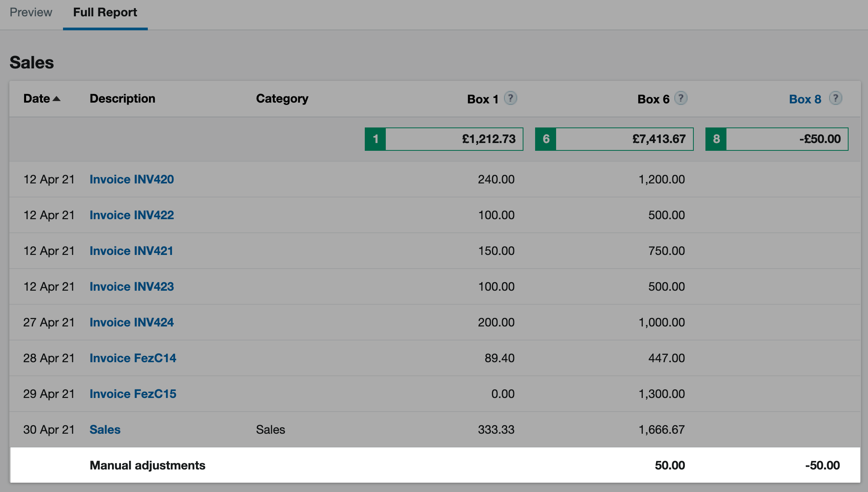Click the Box 1 help question icon
Image resolution: width=868 pixels, height=492 pixels.
(x=510, y=98)
